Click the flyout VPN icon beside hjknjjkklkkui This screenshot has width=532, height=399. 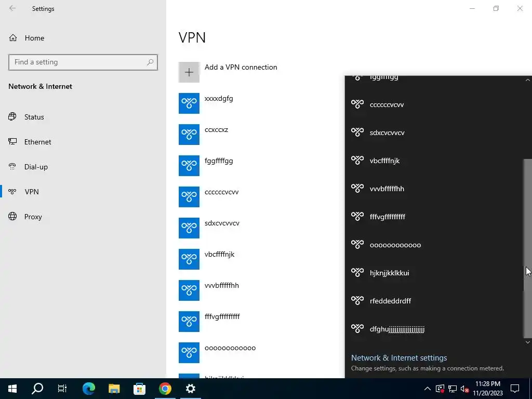(357, 272)
